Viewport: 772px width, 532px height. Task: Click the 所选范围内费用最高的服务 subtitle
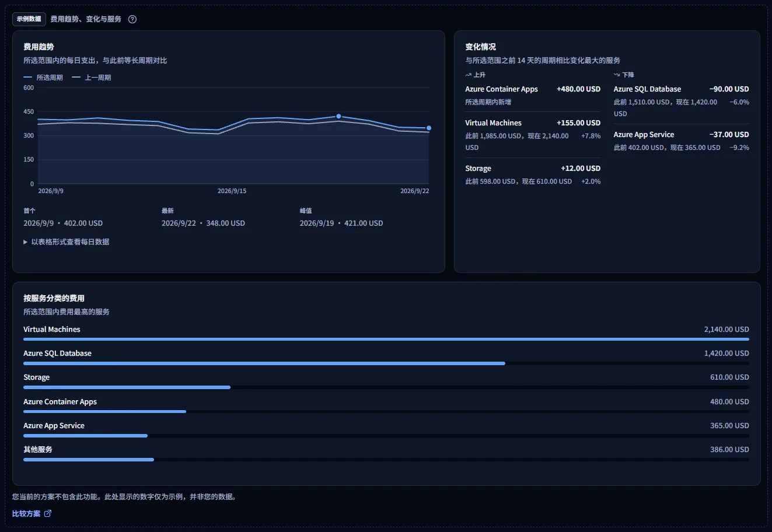coord(67,312)
